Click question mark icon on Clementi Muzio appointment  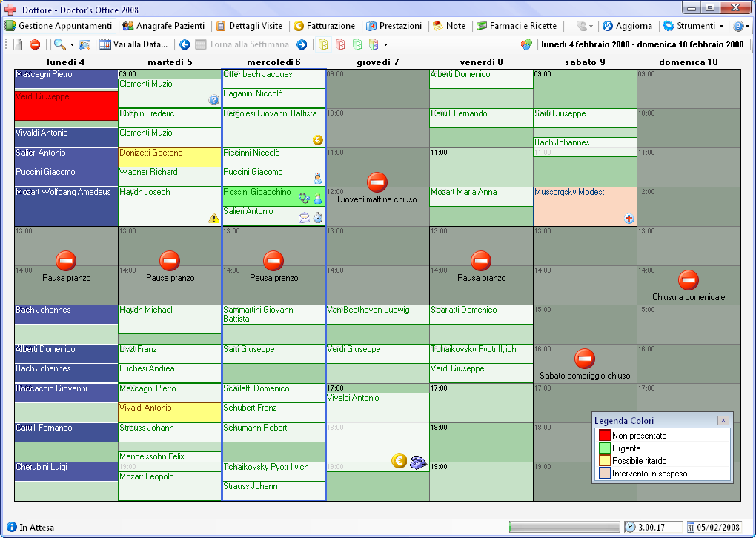tap(213, 100)
